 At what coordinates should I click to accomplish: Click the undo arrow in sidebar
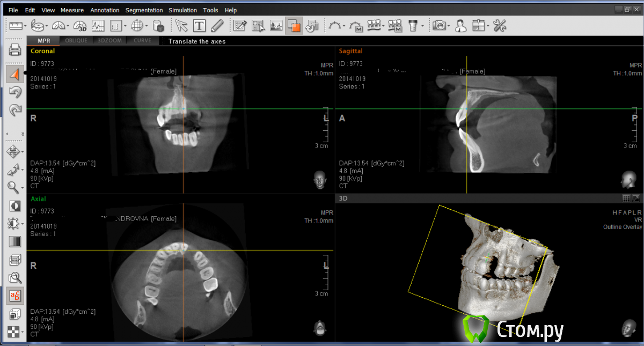[x=15, y=92]
